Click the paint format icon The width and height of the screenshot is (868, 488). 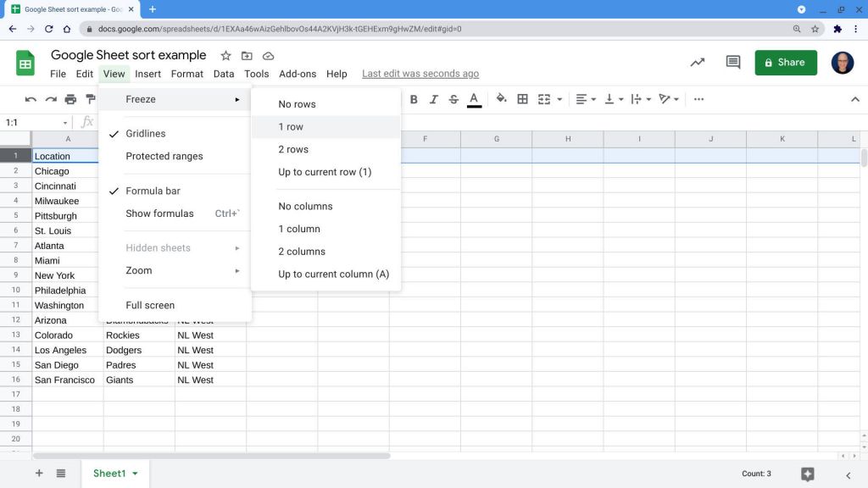(x=91, y=99)
